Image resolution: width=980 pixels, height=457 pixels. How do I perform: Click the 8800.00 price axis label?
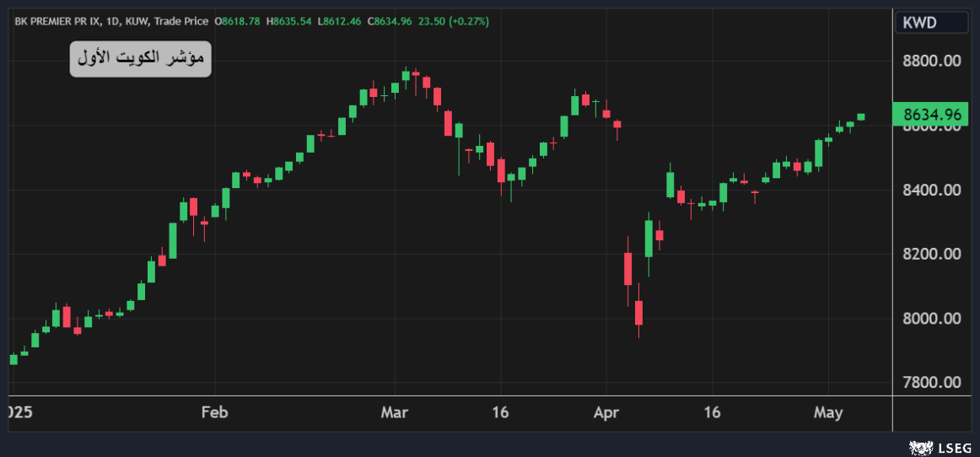coord(932,62)
